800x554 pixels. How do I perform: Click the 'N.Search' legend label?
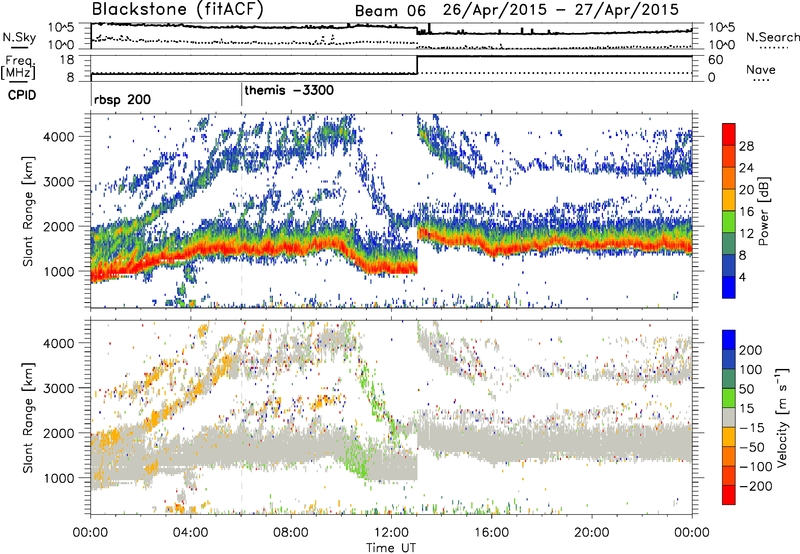tap(772, 37)
